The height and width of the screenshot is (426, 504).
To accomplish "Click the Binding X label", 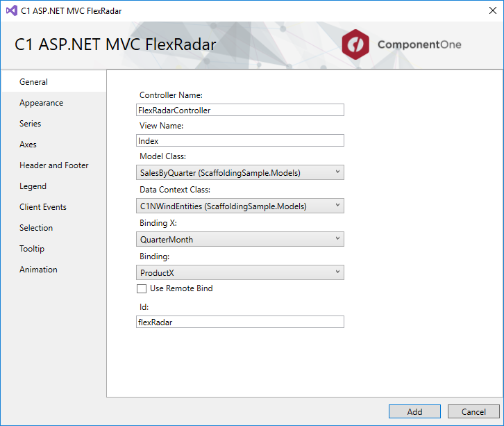I will pyautogui.click(x=158, y=223).
